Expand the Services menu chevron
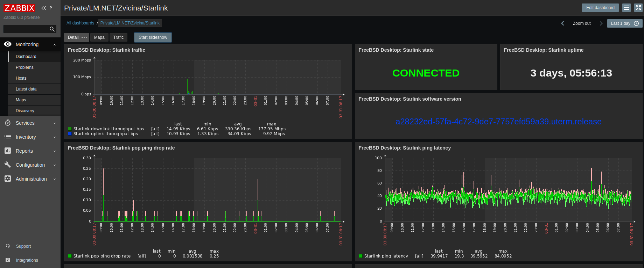The width and height of the screenshot is (644, 268). 55,123
